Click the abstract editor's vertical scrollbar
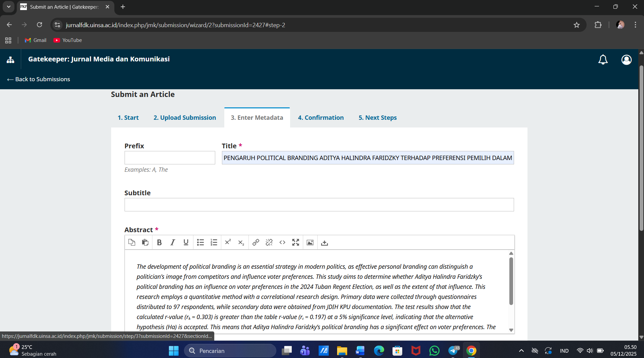The height and width of the screenshot is (358, 644). pos(511,281)
